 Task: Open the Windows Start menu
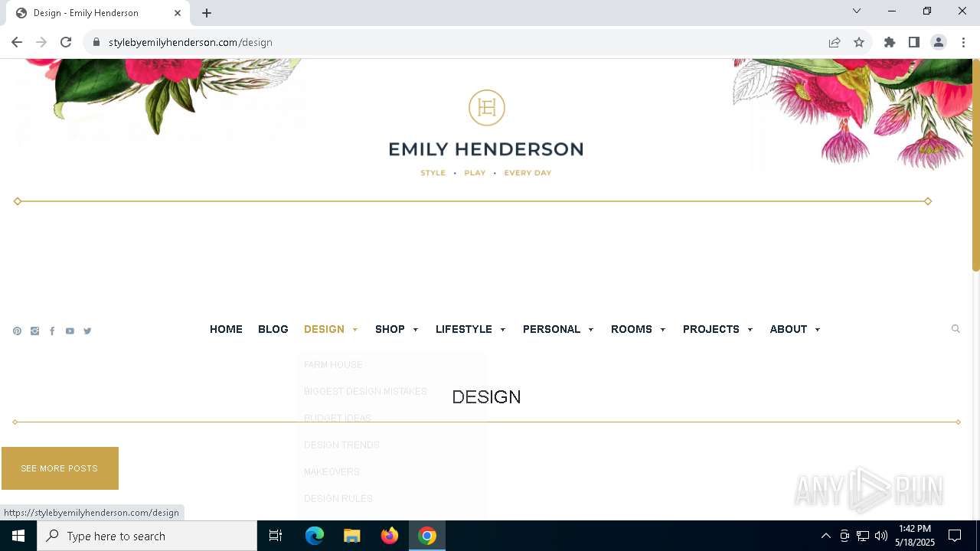[18, 536]
